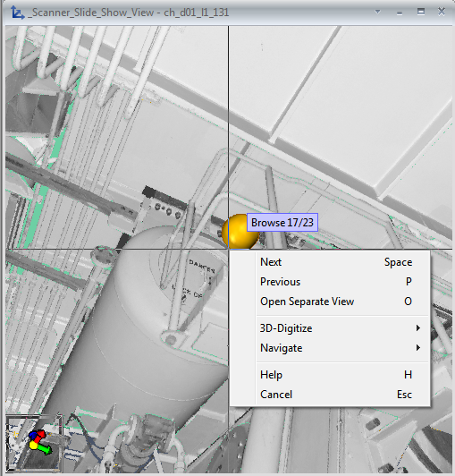Click the Browse 17/23 tooltip label
The width and height of the screenshot is (455, 476).
[x=282, y=223]
